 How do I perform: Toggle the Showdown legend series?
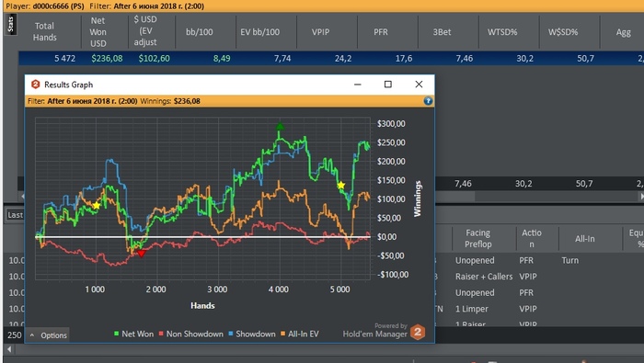point(252,334)
